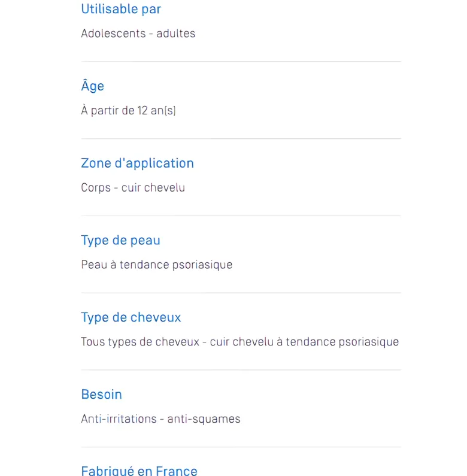Select 'Corps - cuir chevelu' value
This screenshot has height=476, width=467.
[x=133, y=187]
